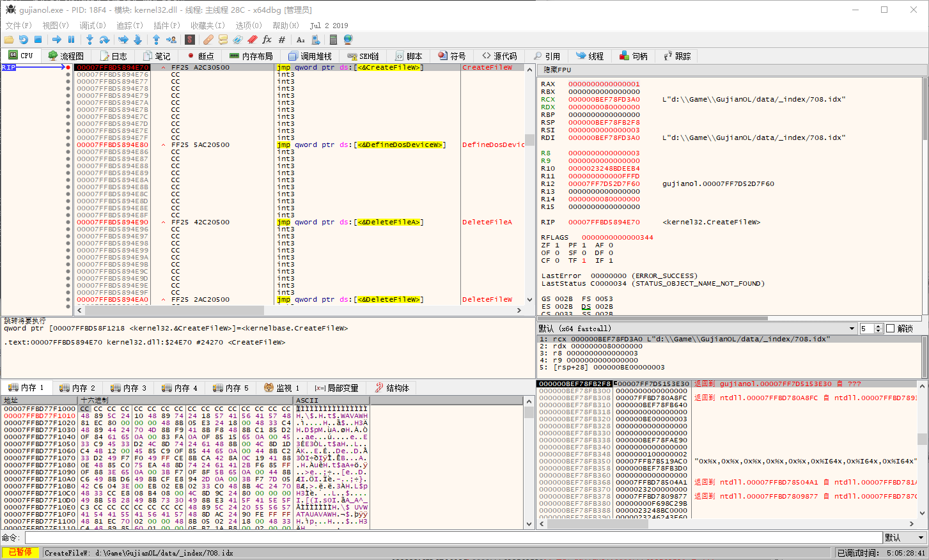
Task: Open the Patches bandage icon
Action: tap(208, 40)
